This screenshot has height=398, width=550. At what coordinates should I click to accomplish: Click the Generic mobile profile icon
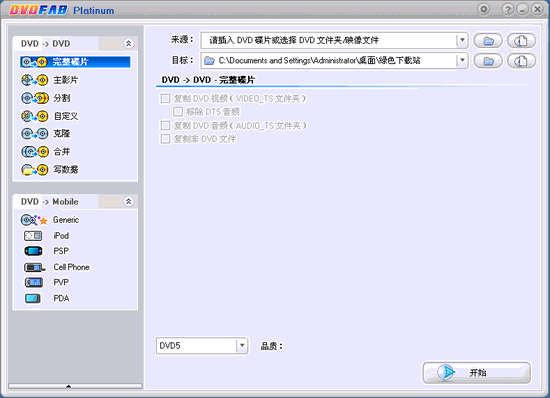click(34, 220)
